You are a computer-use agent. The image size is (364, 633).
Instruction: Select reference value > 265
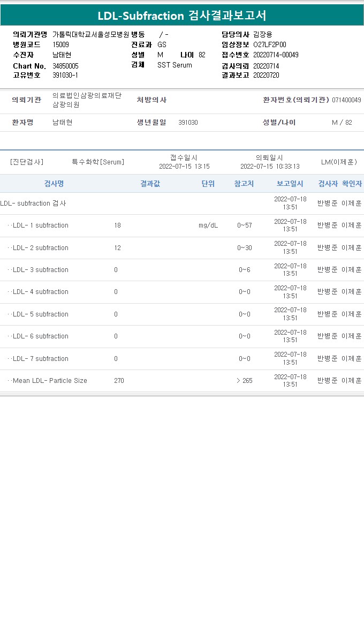click(245, 380)
